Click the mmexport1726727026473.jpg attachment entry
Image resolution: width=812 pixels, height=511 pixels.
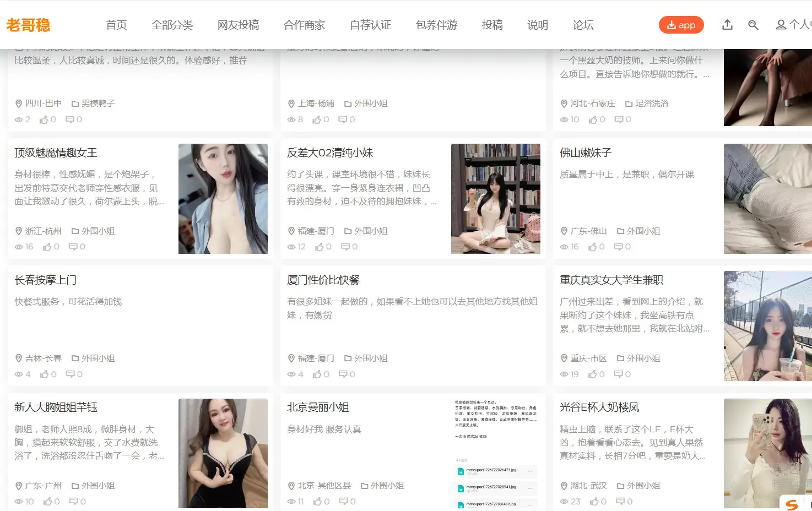point(494,472)
